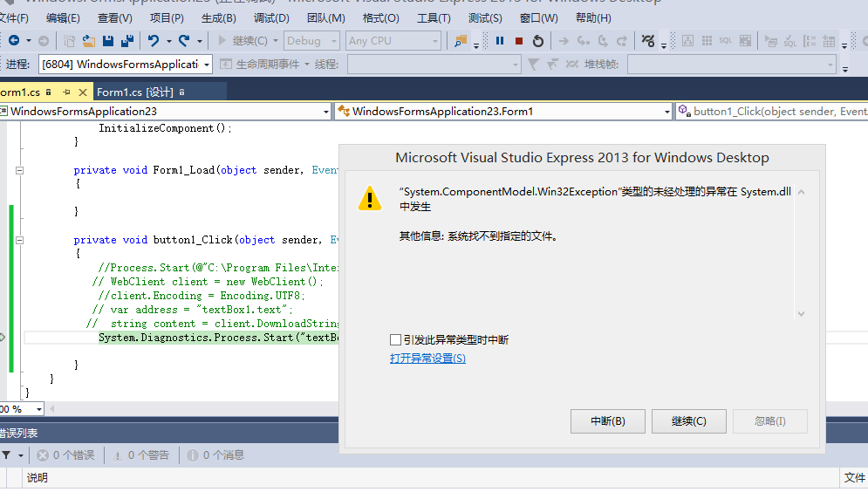Open the 工具(T) menu
868x492 pixels.
(434, 18)
